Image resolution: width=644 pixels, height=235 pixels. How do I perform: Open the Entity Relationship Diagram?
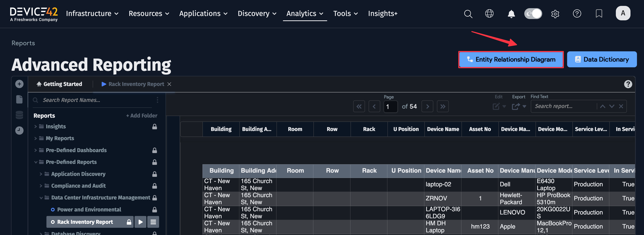(511, 60)
